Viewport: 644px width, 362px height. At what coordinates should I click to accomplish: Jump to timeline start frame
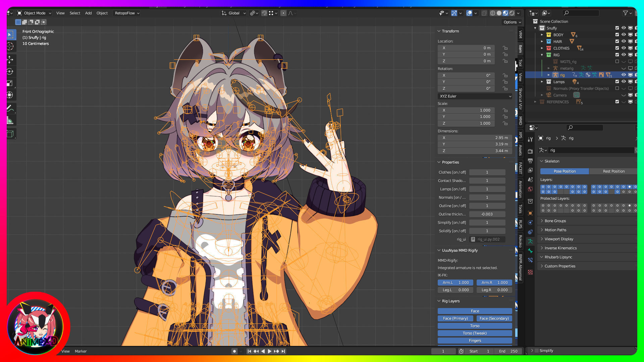click(x=249, y=351)
